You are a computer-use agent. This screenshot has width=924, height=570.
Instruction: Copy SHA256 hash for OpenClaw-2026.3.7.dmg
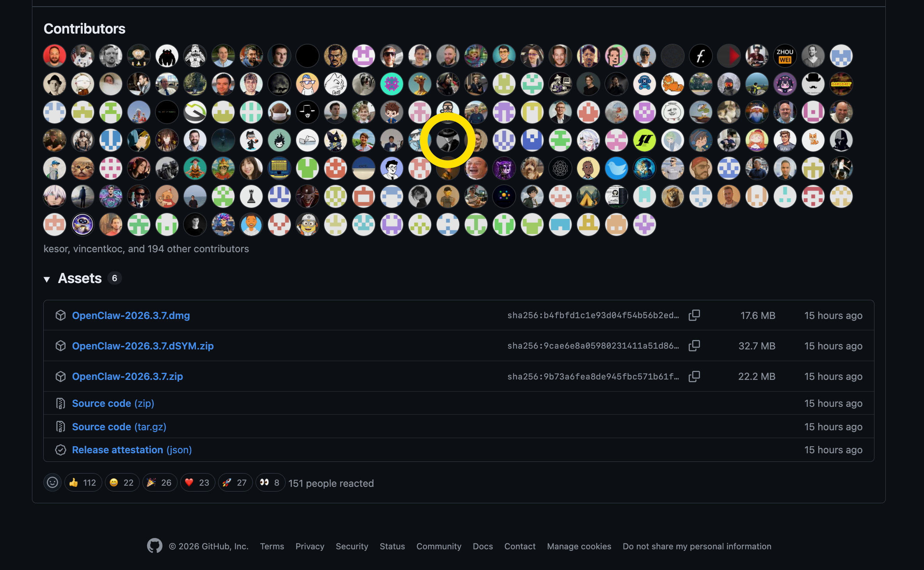[694, 315]
